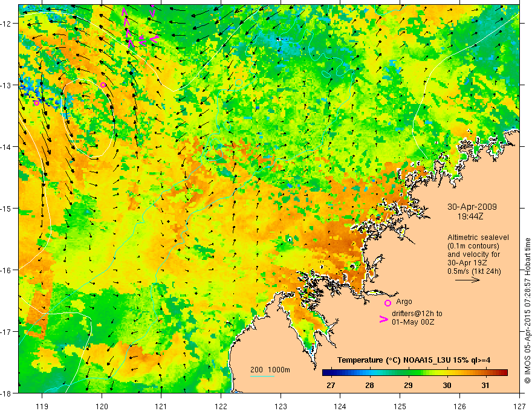Click the color bar value '27'
532x411 pixels.
click(331, 385)
